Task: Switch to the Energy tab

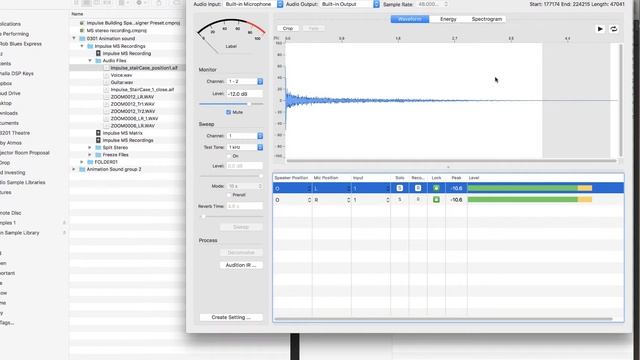Action: pos(448,19)
